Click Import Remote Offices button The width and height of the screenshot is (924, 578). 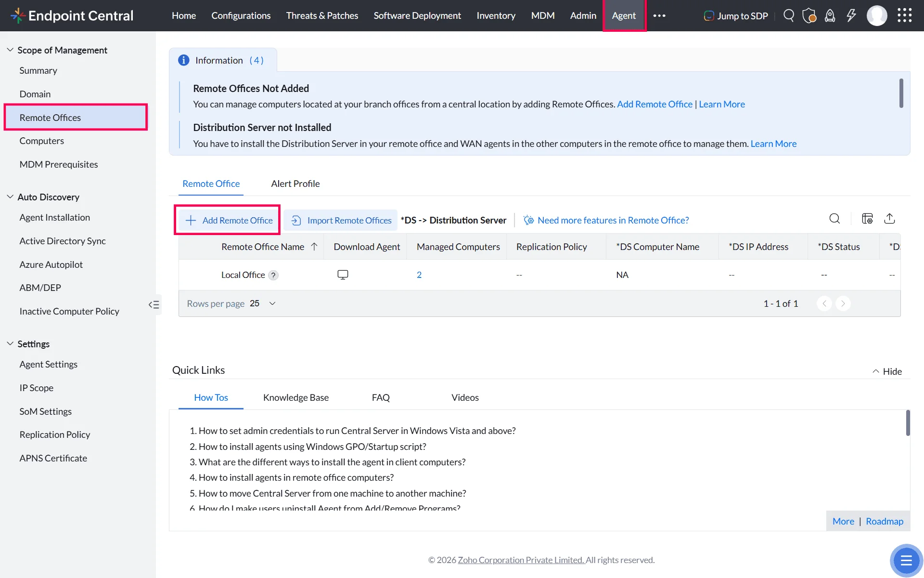pyautogui.click(x=341, y=220)
